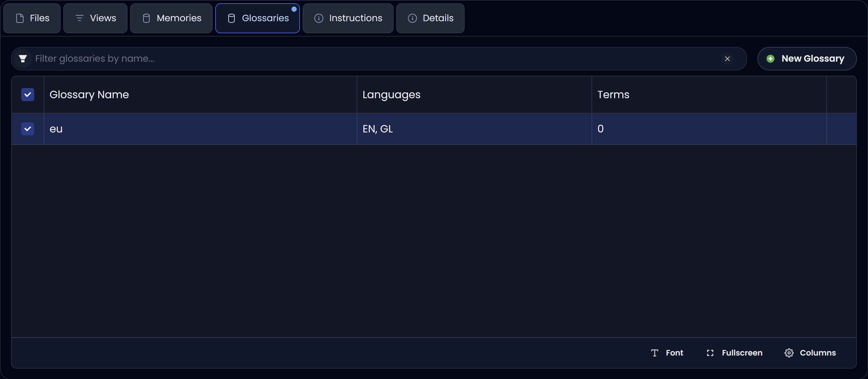Image resolution: width=868 pixels, height=379 pixels.
Task: Click the funnel icon in filter bar
Action: point(22,58)
